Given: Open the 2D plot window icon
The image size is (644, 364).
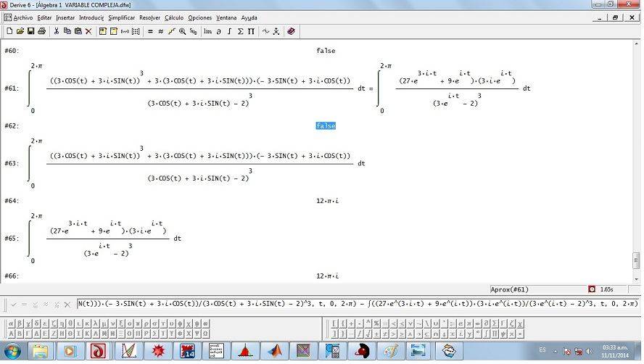Looking at the screenshot, I should (265, 31).
